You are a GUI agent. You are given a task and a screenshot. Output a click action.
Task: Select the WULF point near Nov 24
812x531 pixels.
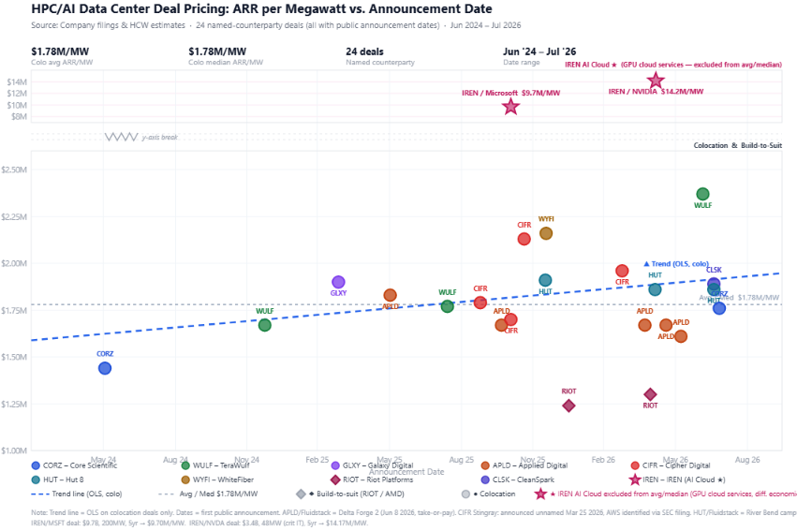pyautogui.click(x=265, y=325)
